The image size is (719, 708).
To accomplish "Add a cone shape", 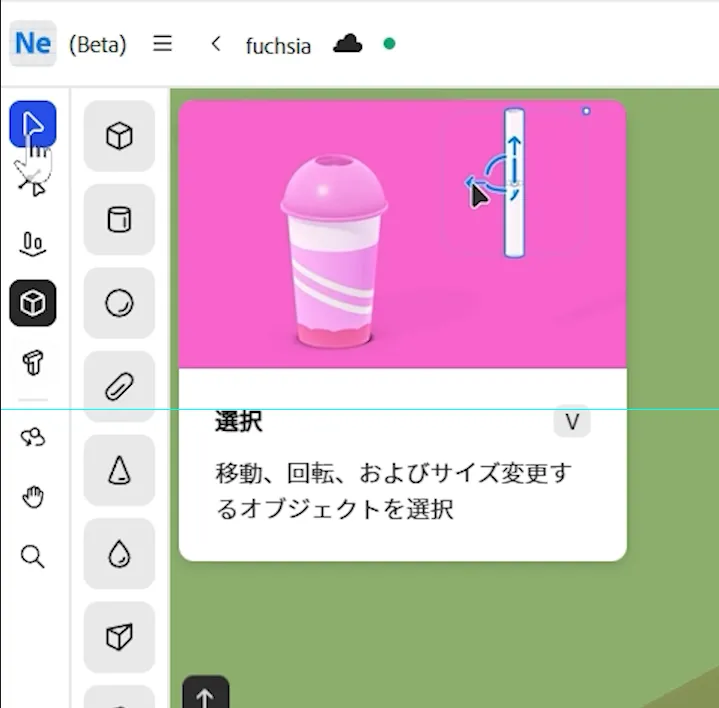I will (x=119, y=470).
